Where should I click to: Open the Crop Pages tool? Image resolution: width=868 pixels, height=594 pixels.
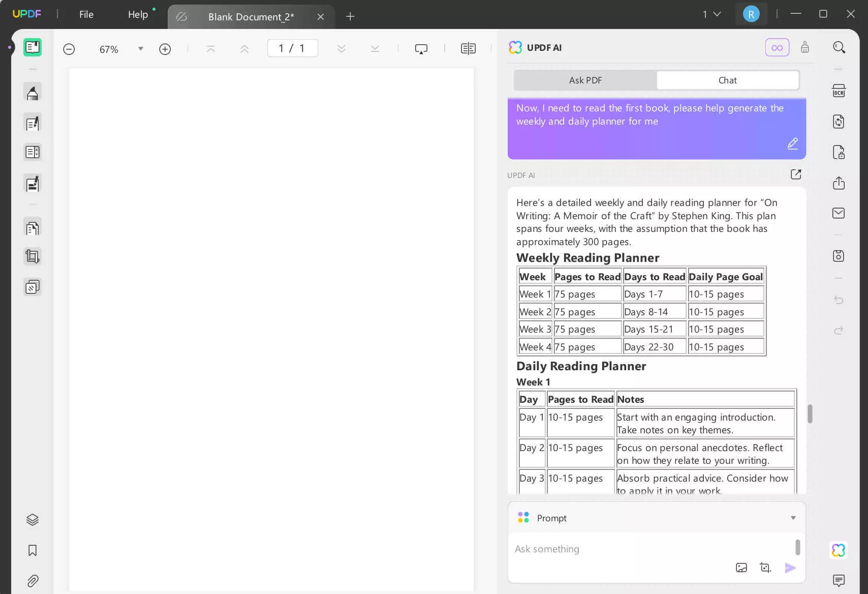[x=33, y=256]
